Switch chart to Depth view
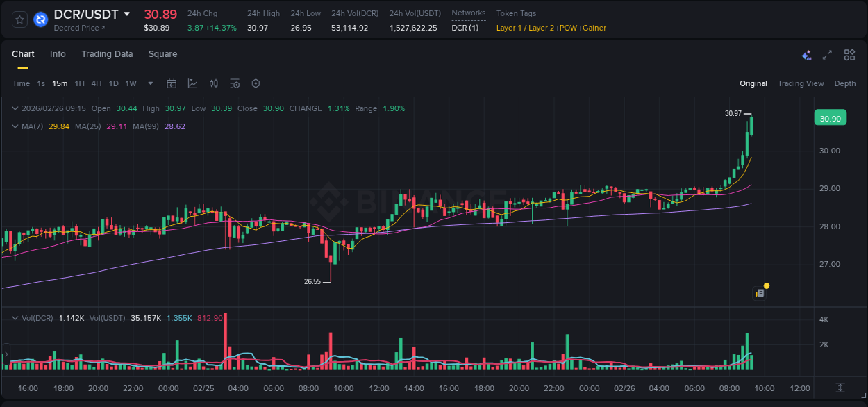Image resolution: width=868 pixels, height=407 pixels. tap(844, 83)
